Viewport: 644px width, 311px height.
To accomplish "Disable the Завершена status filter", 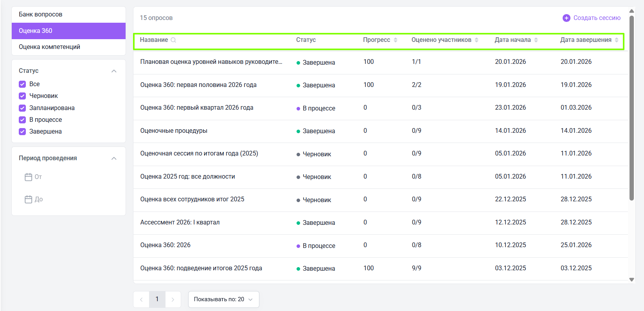I will coord(22,132).
